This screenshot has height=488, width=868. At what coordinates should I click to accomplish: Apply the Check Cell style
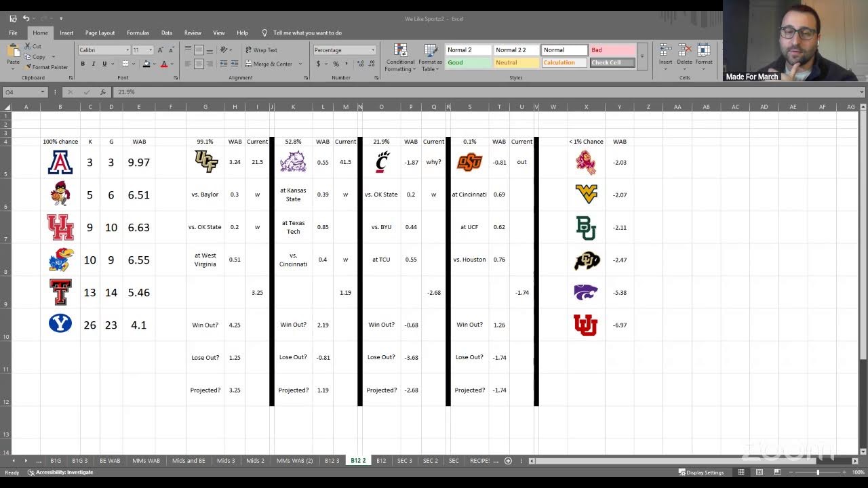click(x=612, y=62)
